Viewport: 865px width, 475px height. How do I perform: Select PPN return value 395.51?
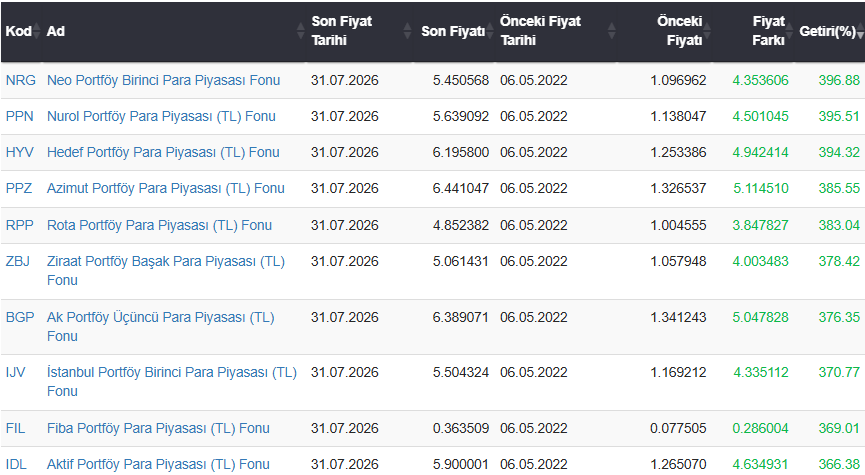[x=839, y=116]
